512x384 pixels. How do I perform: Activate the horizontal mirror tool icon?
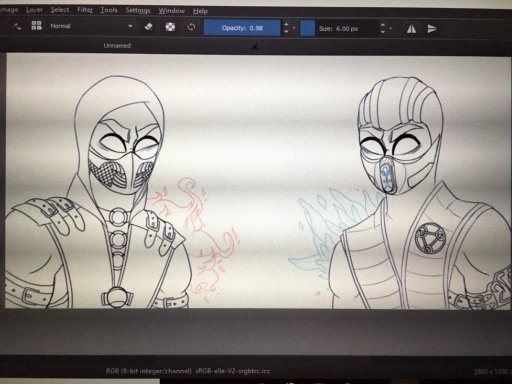coord(411,29)
